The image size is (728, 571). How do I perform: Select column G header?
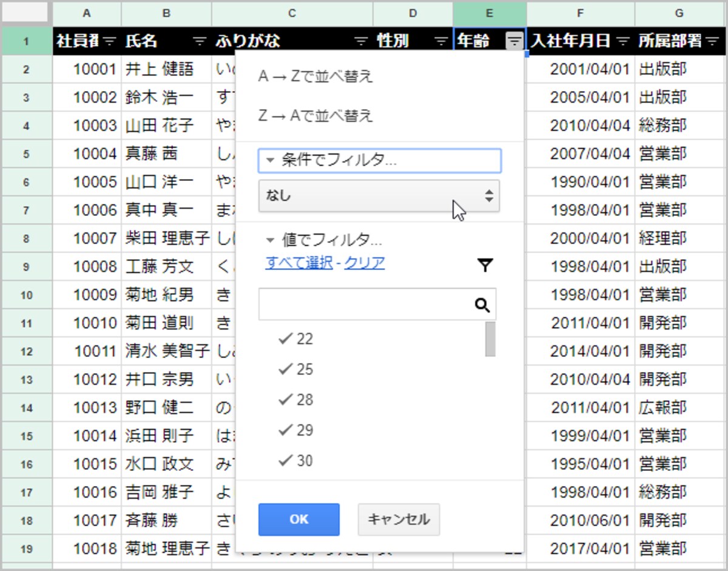(x=679, y=13)
